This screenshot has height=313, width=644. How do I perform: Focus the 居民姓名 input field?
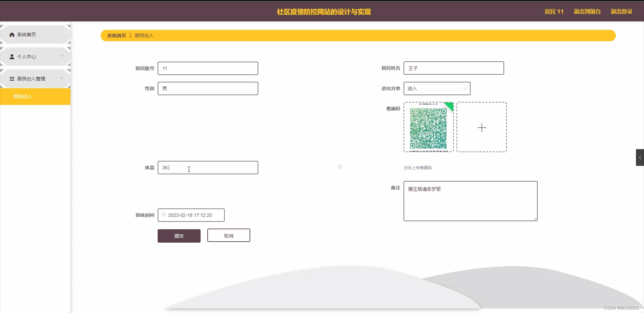coord(453,68)
